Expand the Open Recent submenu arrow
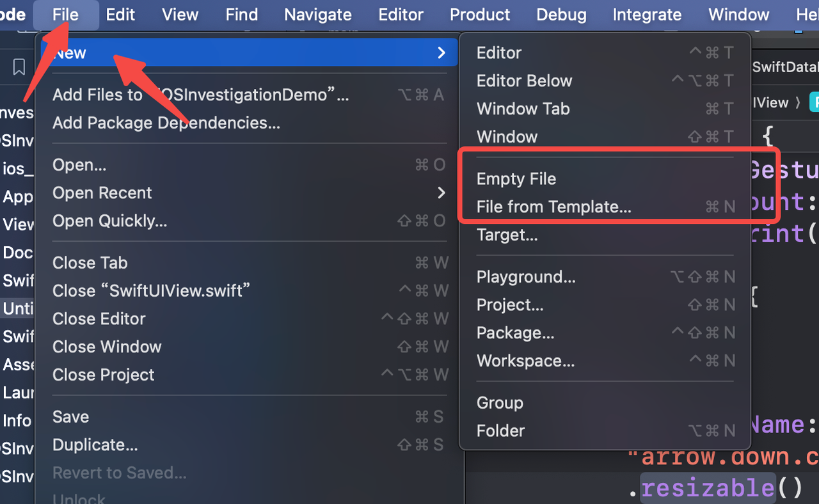The height and width of the screenshot is (504, 819). (x=441, y=193)
